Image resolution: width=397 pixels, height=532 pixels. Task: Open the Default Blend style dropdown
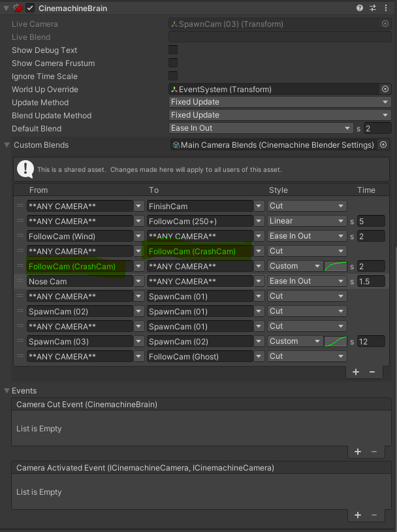pyautogui.click(x=261, y=128)
